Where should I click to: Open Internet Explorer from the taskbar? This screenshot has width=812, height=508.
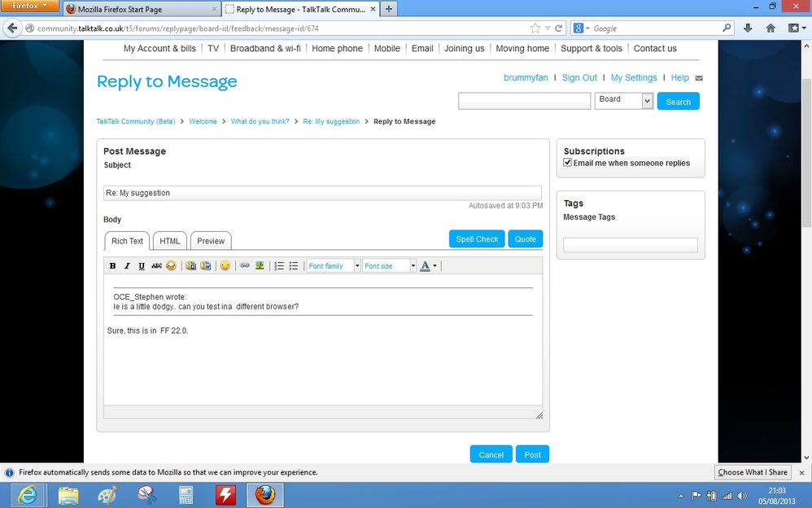27,494
